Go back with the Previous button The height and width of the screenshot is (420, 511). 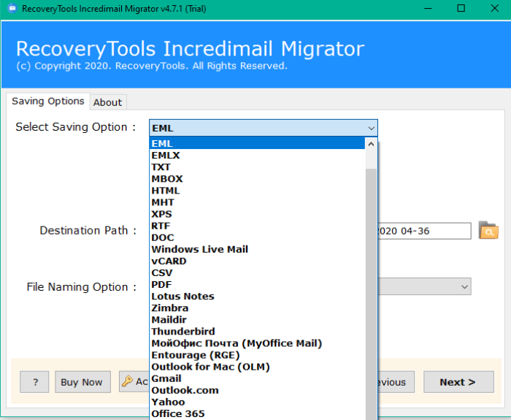(396, 382)
